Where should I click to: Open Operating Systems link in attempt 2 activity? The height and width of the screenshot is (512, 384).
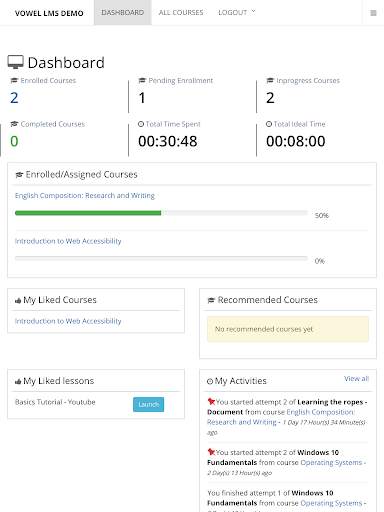pos(331,463)
